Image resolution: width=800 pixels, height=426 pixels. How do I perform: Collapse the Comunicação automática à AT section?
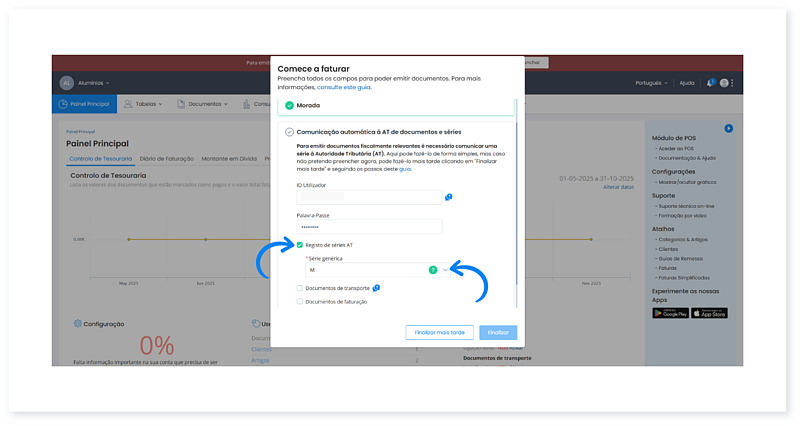[x=290, y=131]
